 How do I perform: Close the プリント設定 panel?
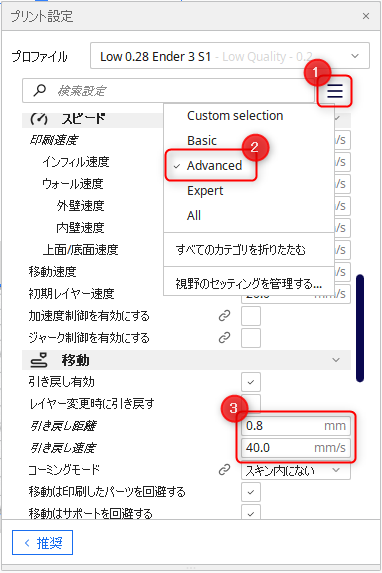click(366, 16)
